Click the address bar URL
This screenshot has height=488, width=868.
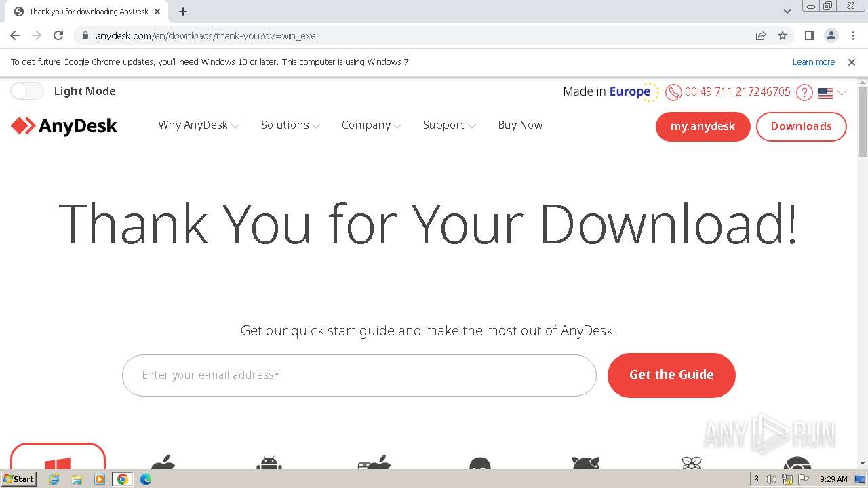pos(205,36)
